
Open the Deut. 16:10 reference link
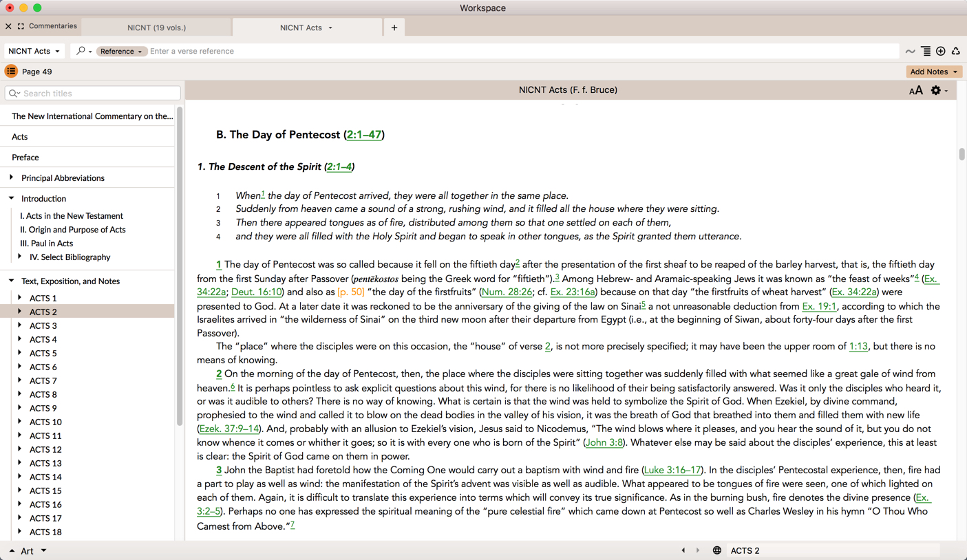point(256,292)
